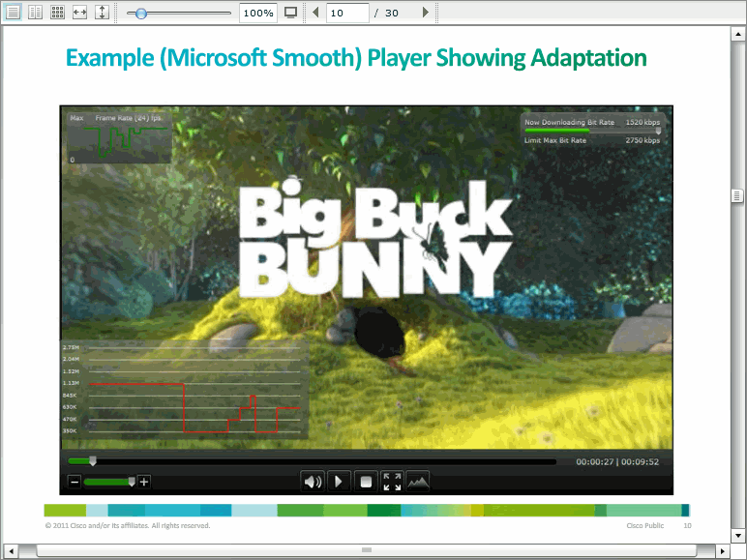Click the Big Buck Bunny video frame
747x560 pixels.
367,278
